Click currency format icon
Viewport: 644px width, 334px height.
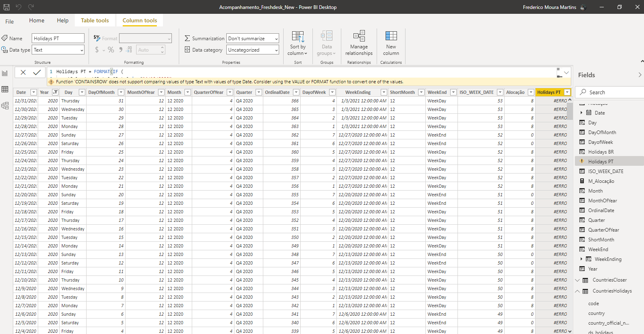coord(97,50)
